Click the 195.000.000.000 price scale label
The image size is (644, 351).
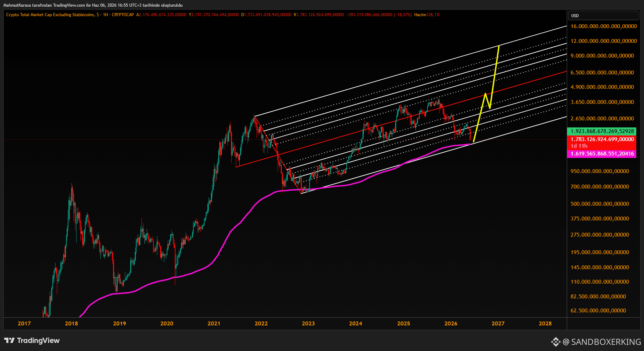tap(600, 252)
